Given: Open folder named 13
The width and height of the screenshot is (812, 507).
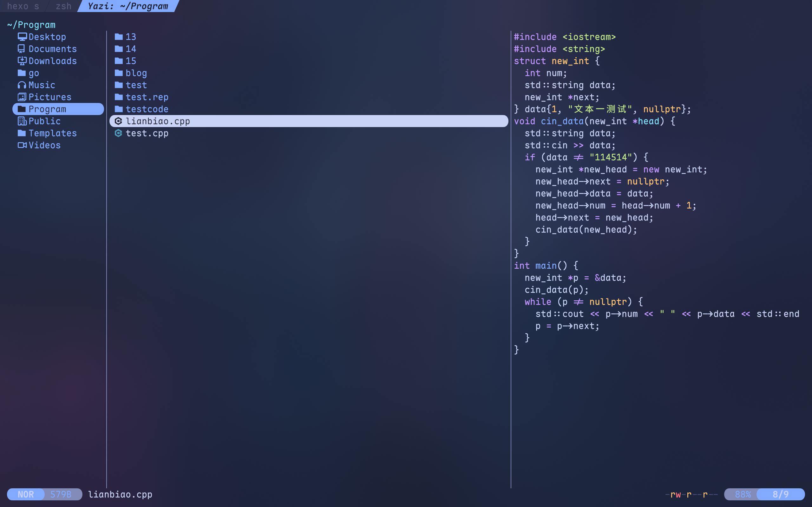Looking at the screenshot, I should pyautogui.click(x=131, y=36).
